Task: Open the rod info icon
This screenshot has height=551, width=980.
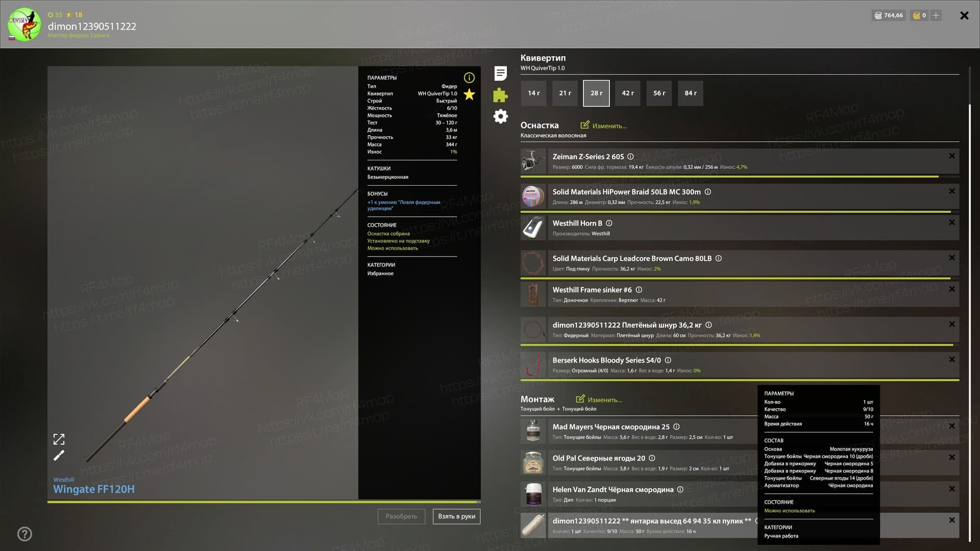Action: 469,78
